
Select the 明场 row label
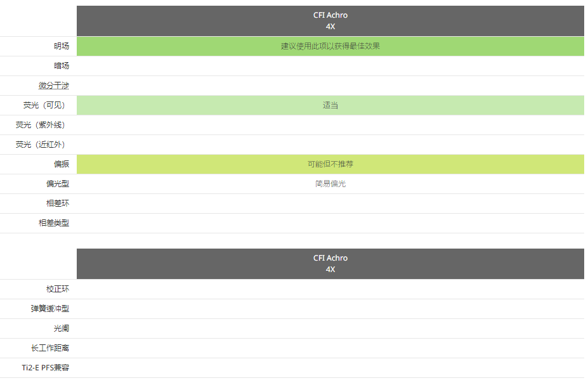(62, 46)
